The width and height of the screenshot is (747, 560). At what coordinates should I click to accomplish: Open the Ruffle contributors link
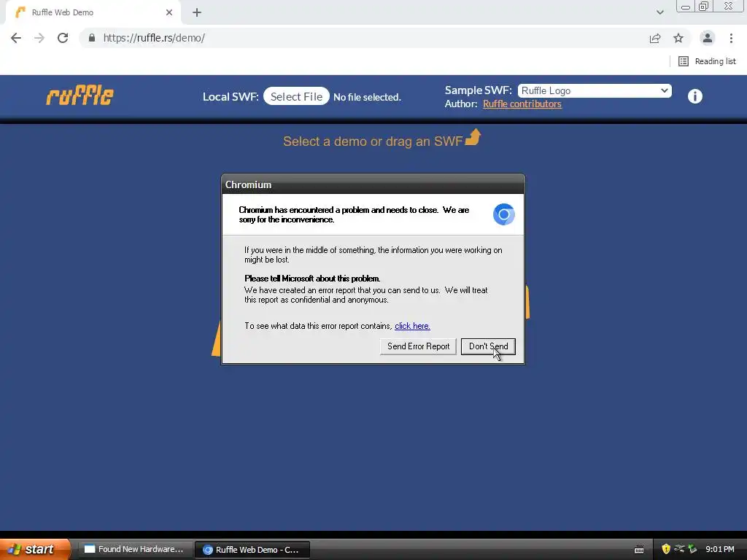[x=522, y=104]
